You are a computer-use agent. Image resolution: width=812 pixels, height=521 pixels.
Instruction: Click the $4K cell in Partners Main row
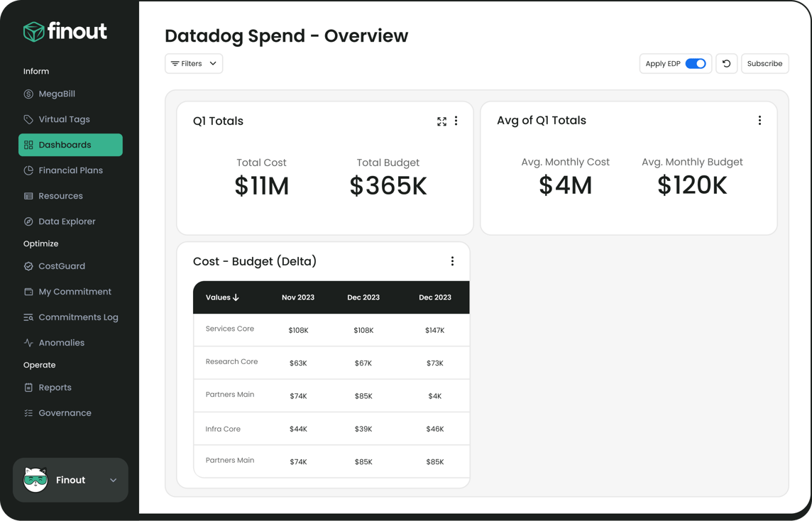(435, 396)
